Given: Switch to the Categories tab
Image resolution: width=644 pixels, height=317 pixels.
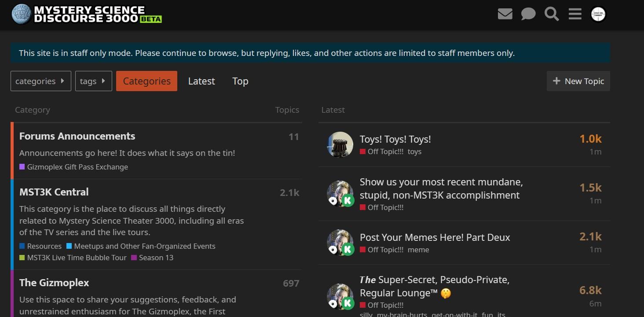Looking at the screenshot, I should click(x=146, y=81).
